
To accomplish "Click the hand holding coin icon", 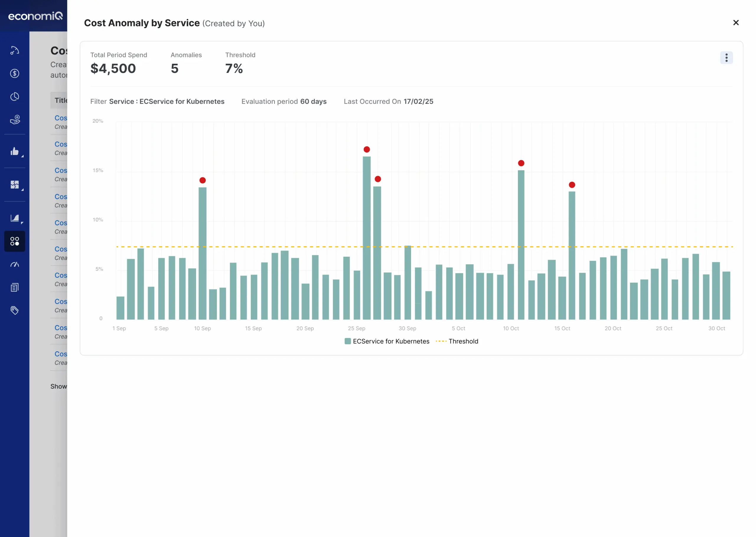I will [14, 119].
